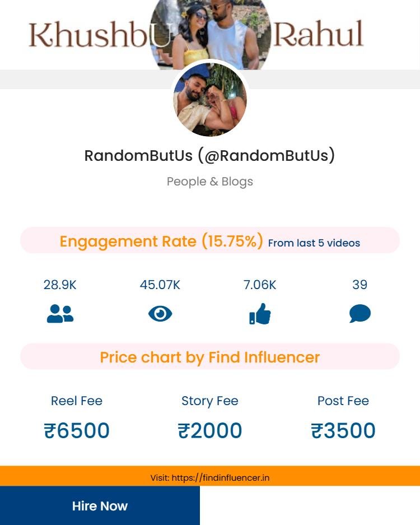Click the subscribers people icon
Viewport: 420px width, 525px height.
point(60,313)
